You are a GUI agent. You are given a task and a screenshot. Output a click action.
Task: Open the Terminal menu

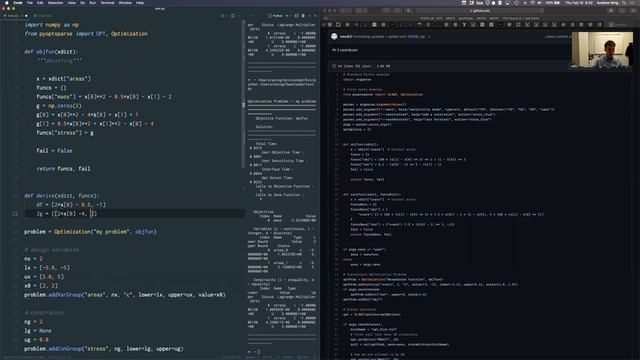click(107, 2)
